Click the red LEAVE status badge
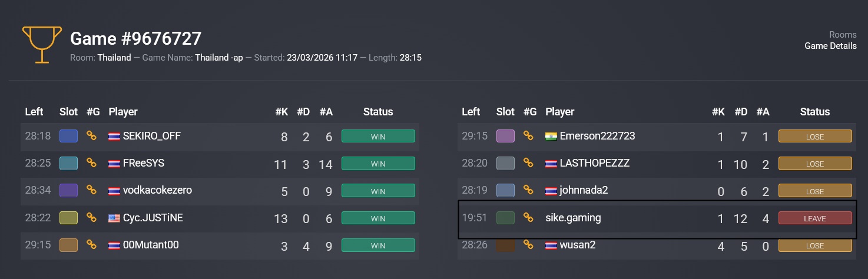 [815, 218]
